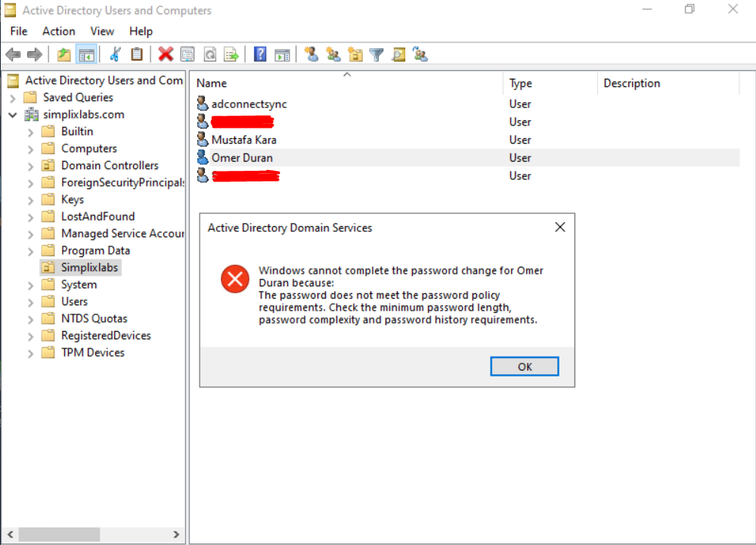Viewport: 756px width, 545px height.
Task: Open the View menu
Action: pos(102,31)
